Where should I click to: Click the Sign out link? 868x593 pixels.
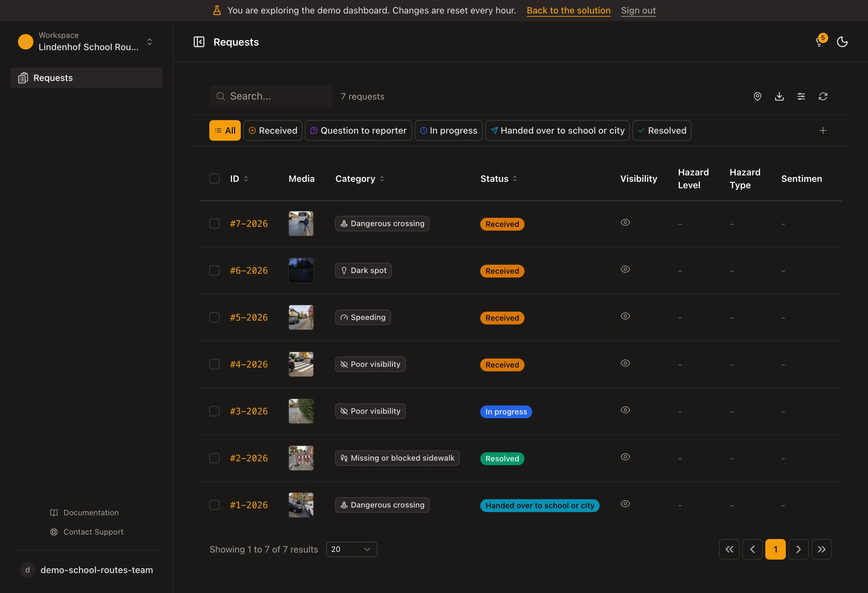pyautogui.click(x=638, y=11)
